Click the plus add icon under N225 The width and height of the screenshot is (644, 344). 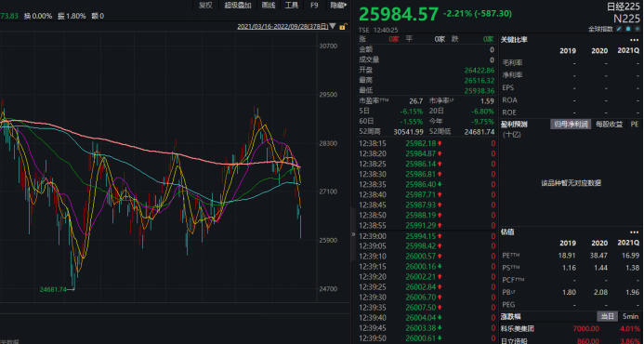[637, 29]
